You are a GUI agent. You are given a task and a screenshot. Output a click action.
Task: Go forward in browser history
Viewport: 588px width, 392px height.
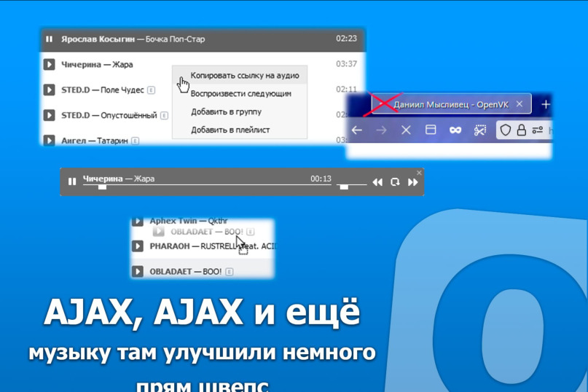pyautogui.click(x=381, y=130)
